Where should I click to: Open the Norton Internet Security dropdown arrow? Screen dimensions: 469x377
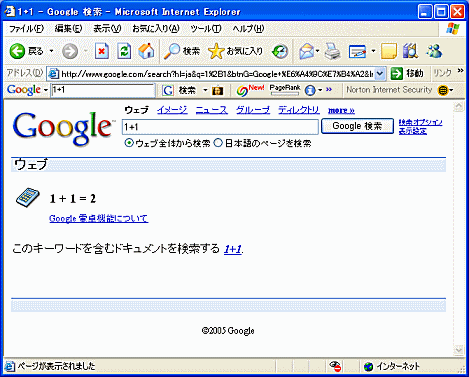pos(451,90)
